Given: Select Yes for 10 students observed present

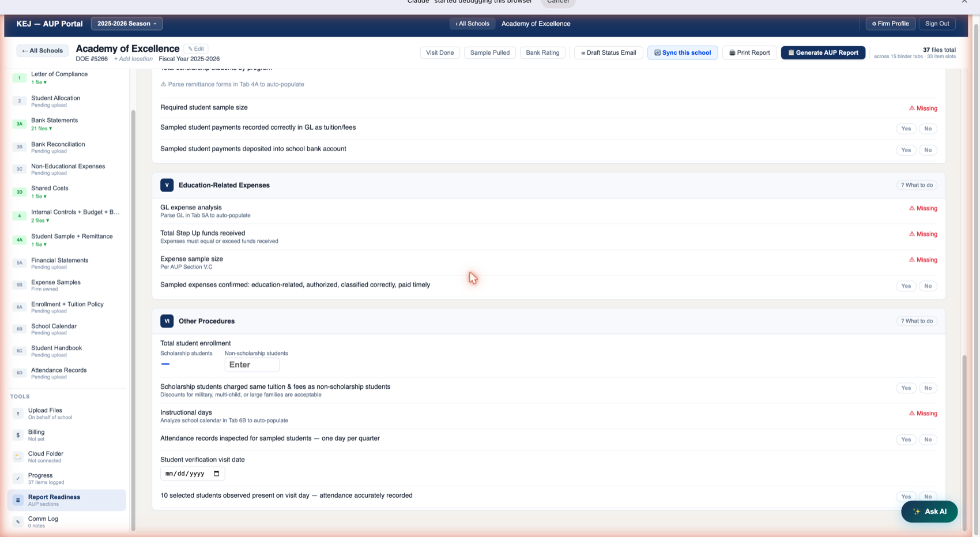Looking at the screenshot, I should click(x=906, y=497).
